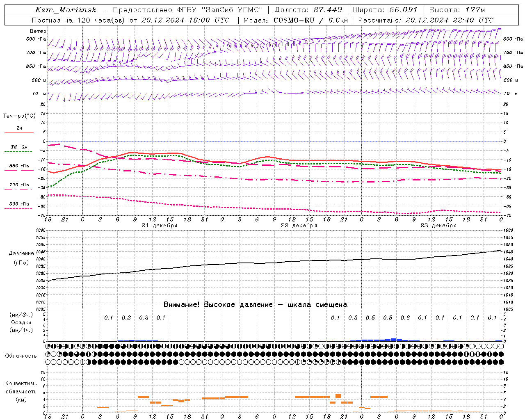Click the '(мм/1ч.)' units label
Screen dimensions: 525x420
click(x=21, y=330)
